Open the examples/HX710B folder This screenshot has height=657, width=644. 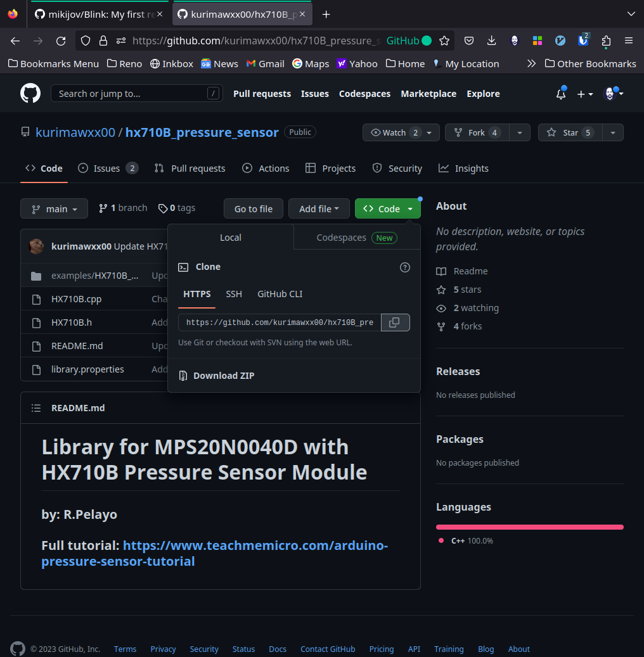point(94,276)
